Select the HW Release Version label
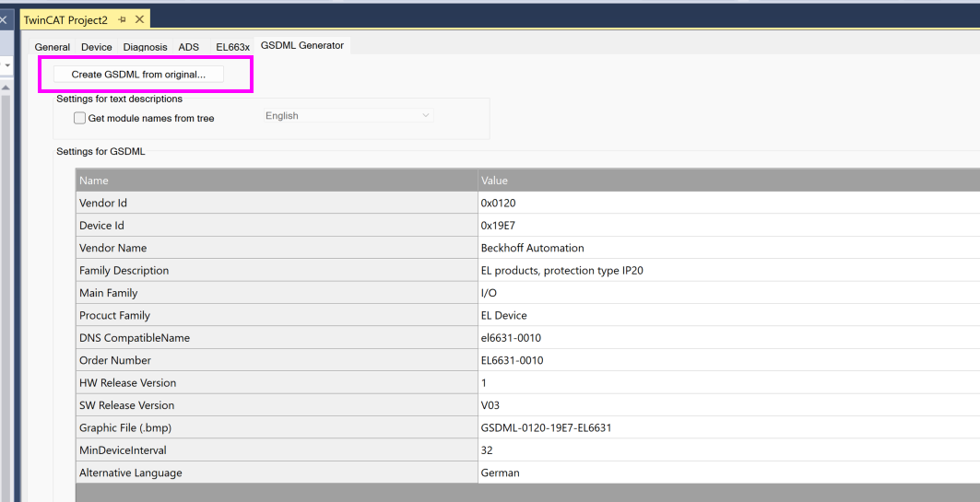 point(277,383)
